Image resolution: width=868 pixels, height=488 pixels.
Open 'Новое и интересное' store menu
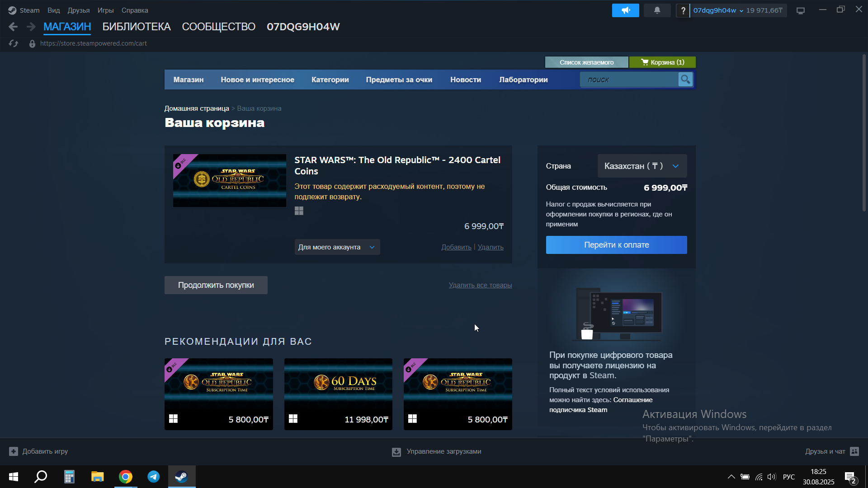click(258, 80)
